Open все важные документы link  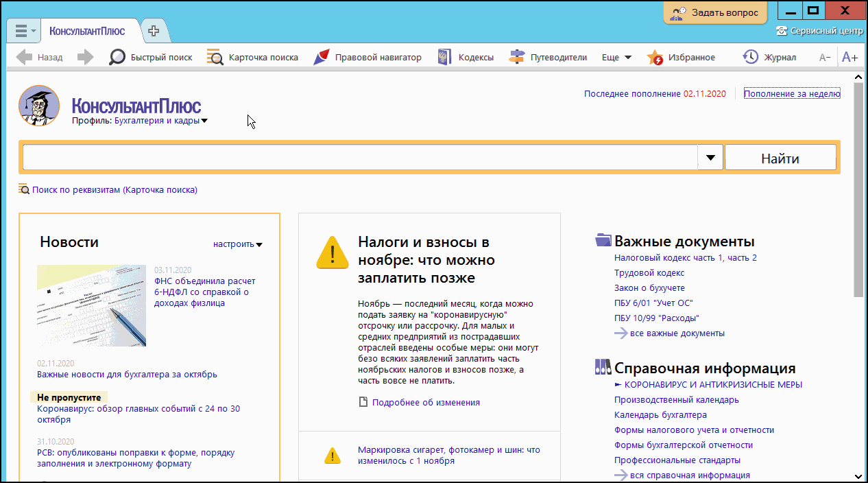(x=677, y=333)
